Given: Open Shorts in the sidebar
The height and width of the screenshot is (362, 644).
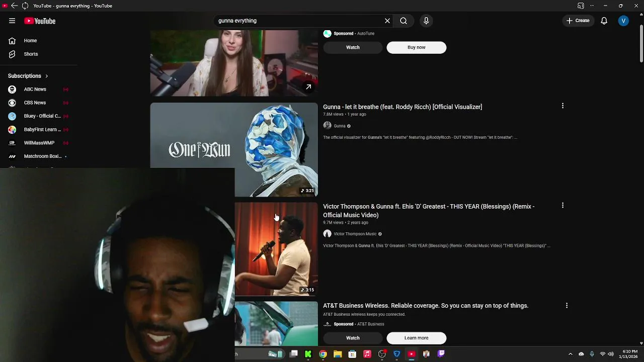Looking at the screenshot, I should 31,54.
